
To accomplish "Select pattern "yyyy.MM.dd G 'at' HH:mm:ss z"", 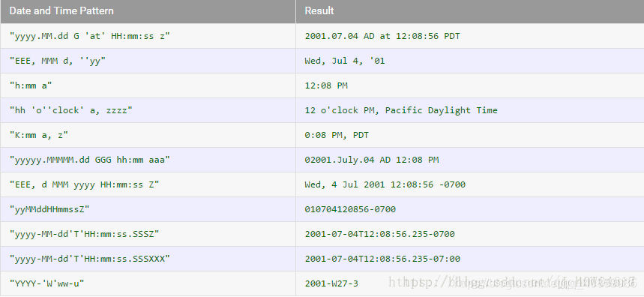I will point(89,36).
